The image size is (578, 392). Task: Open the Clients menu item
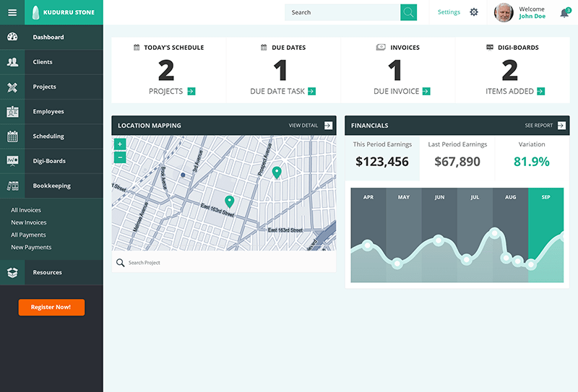51,62
